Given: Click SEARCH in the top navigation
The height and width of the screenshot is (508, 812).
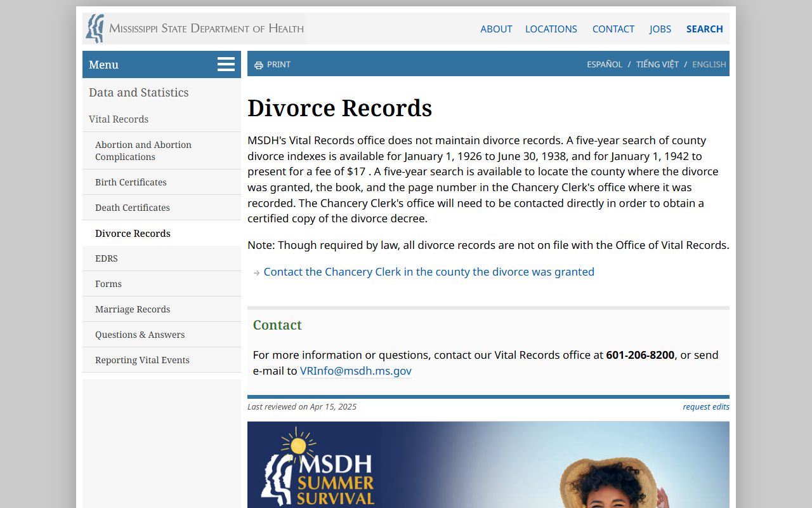Looking at the screenshot, I should pos(705,29).
